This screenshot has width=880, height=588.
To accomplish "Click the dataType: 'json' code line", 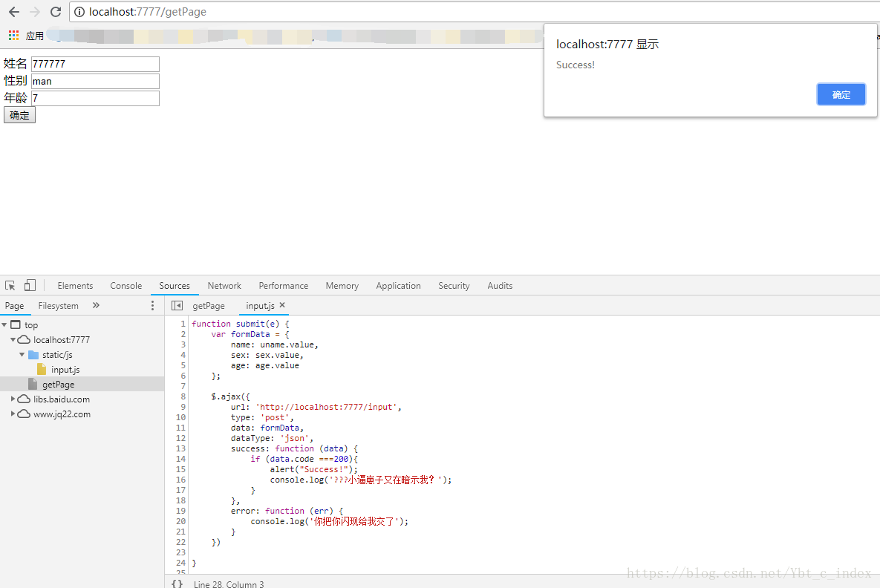I will (x=273, y=438).
